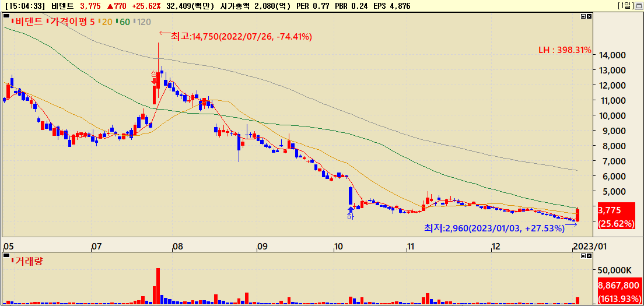Click the 최저:2,960 low price annotation
This screenshot has height=306, width=644.
click(x=494, y=228)
